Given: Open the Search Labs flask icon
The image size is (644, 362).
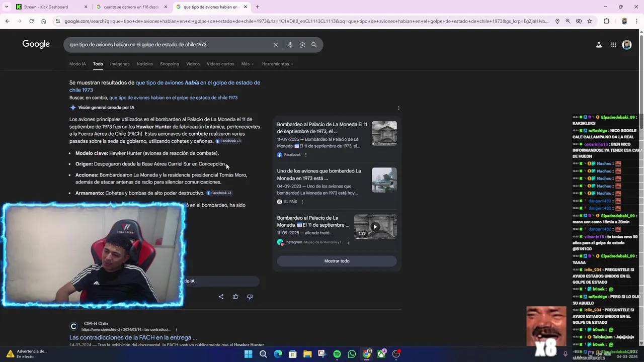Looking at the screenshot, I should click(x=599, y=45).
